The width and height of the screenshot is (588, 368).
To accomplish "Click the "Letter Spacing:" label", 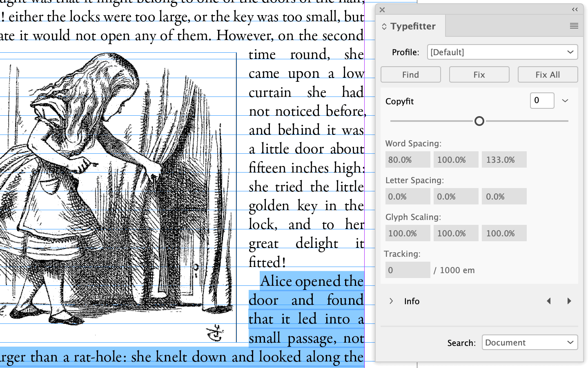I will point(414,180).
